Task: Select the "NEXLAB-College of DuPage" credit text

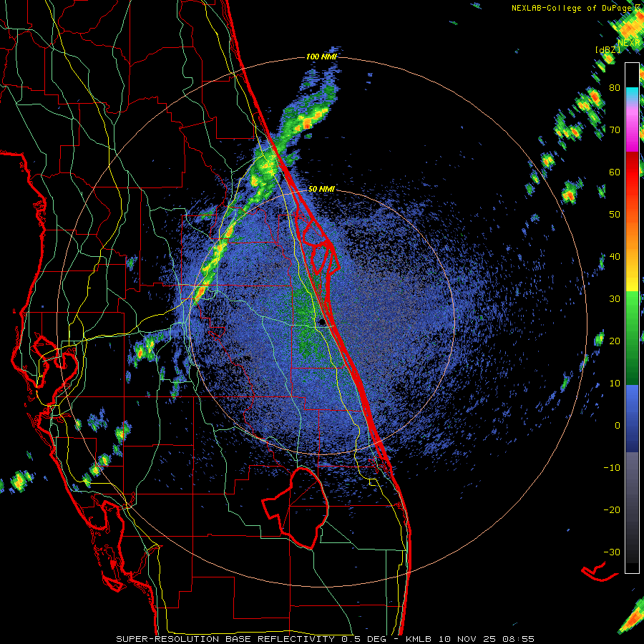Action: coord(573,8)
